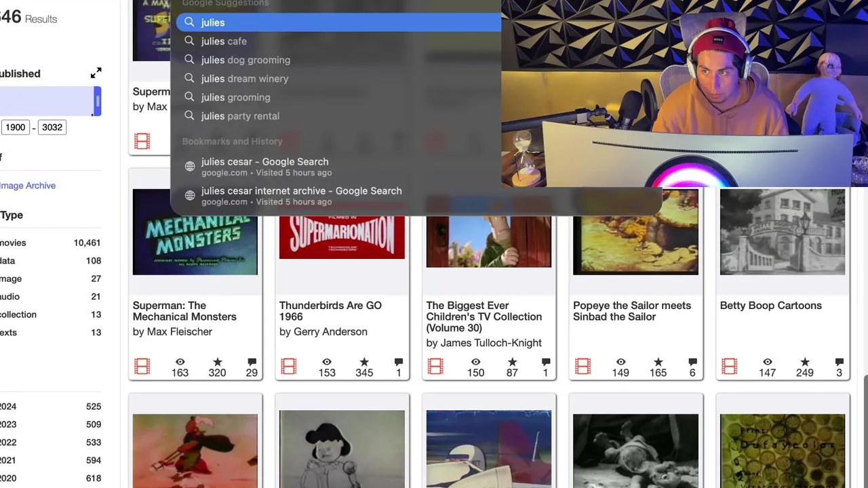Click the search icon next to 'julies party rental'

click(189, 115)
